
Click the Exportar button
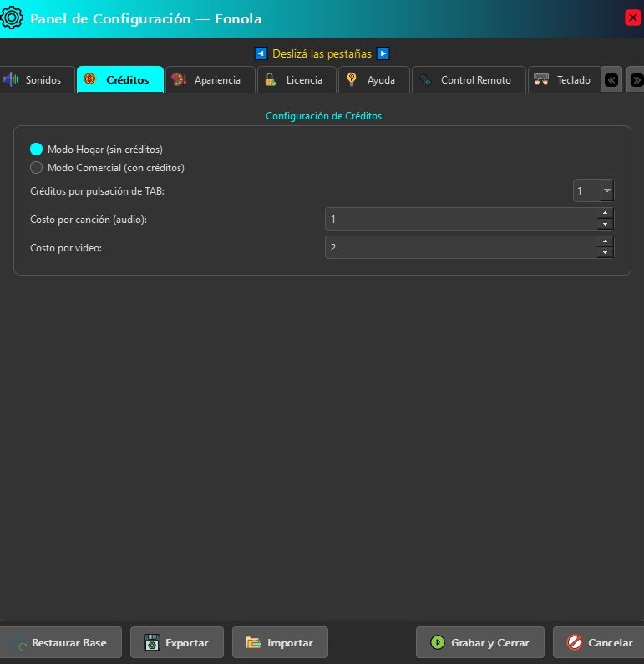[177, 642]
